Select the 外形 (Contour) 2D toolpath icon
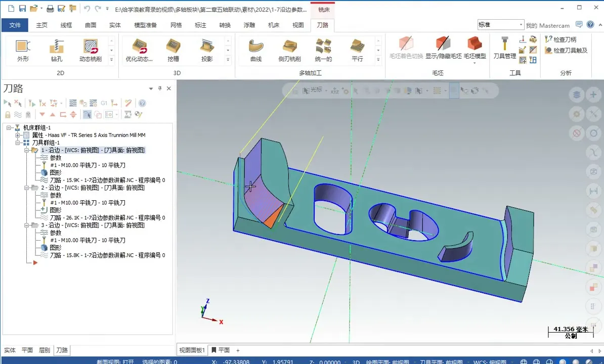604x364 pixels. [x=22, y=50]
